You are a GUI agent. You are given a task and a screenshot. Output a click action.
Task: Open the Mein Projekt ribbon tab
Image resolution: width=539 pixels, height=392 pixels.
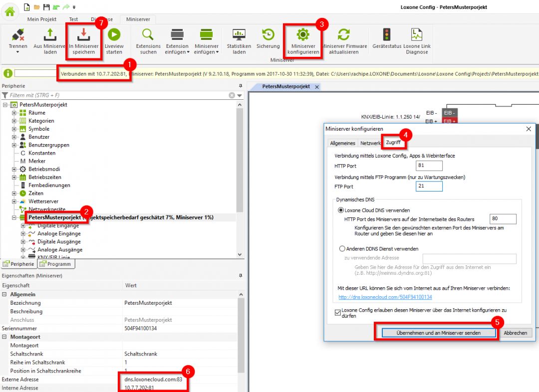point(42,19)
